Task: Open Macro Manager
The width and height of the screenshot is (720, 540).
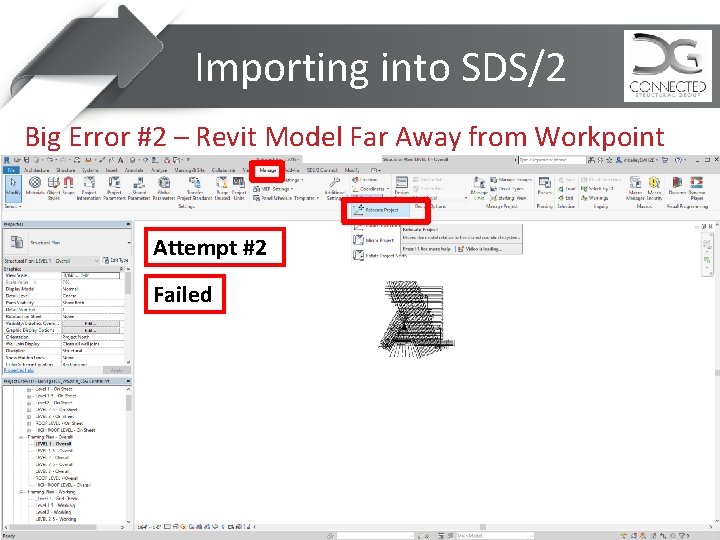Action: (635, 188)
